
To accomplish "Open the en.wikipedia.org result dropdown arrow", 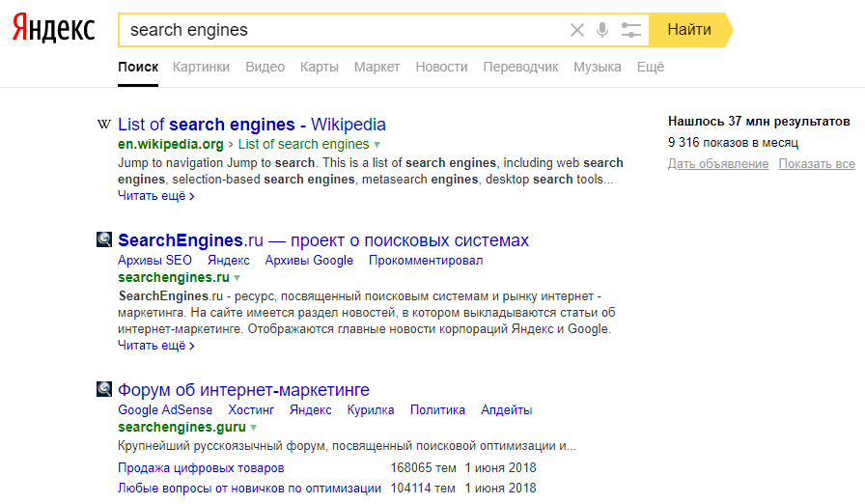I will click(x=377, y=145).
